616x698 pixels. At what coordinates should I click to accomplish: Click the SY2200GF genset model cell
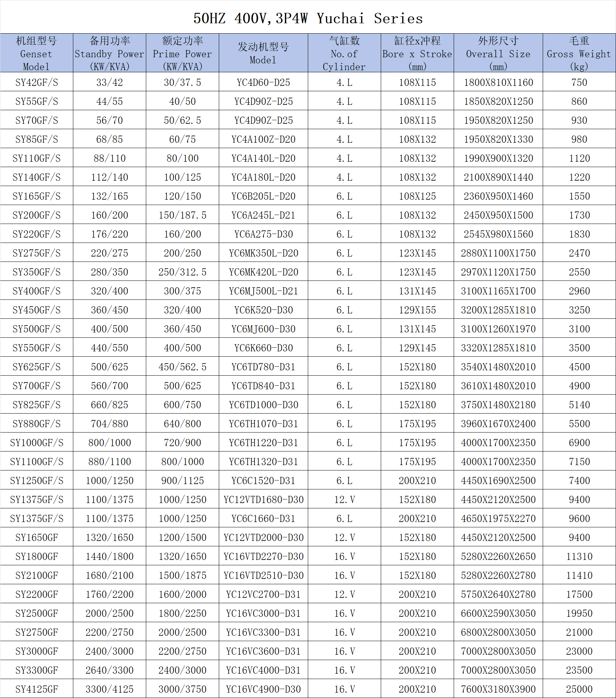36,594
